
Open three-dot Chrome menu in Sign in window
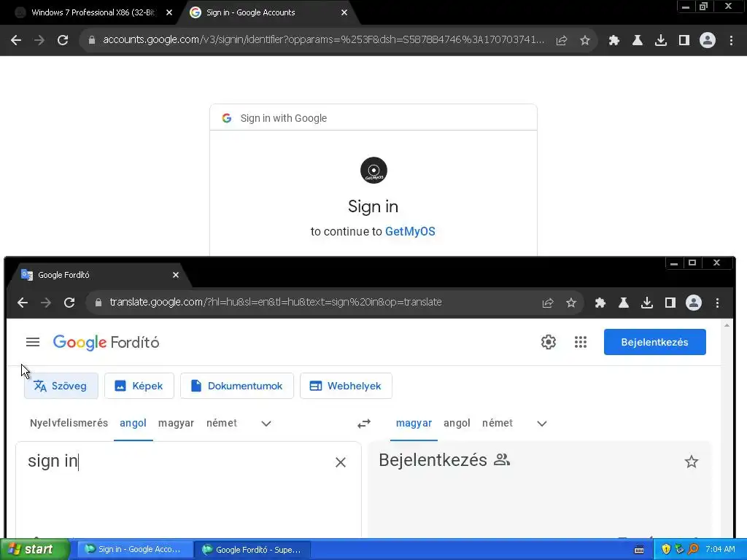coord(731,41)
